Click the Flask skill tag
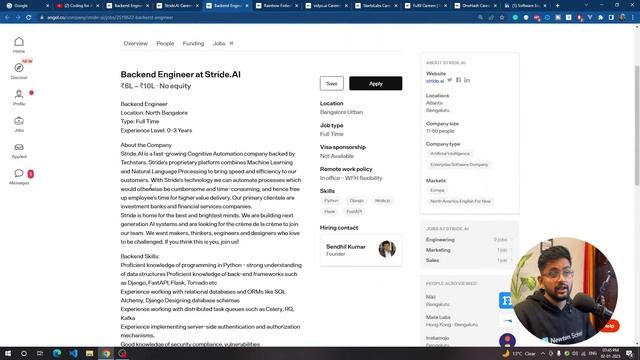The width and height of the screenshot is (640, 360). click(329, 211)
